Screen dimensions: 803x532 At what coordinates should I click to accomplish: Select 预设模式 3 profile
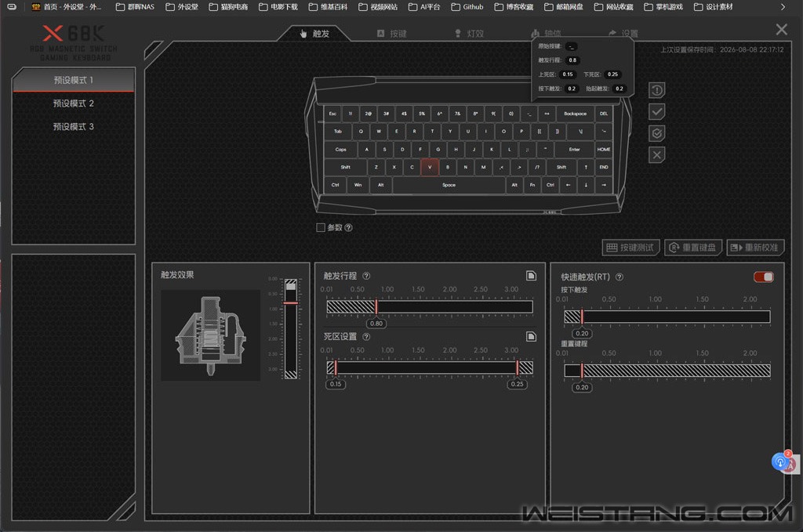[73, 126]
